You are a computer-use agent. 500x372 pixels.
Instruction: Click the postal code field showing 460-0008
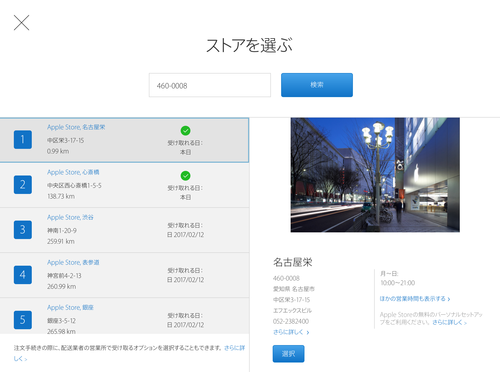pyautogui.click(x=210, y=85)
